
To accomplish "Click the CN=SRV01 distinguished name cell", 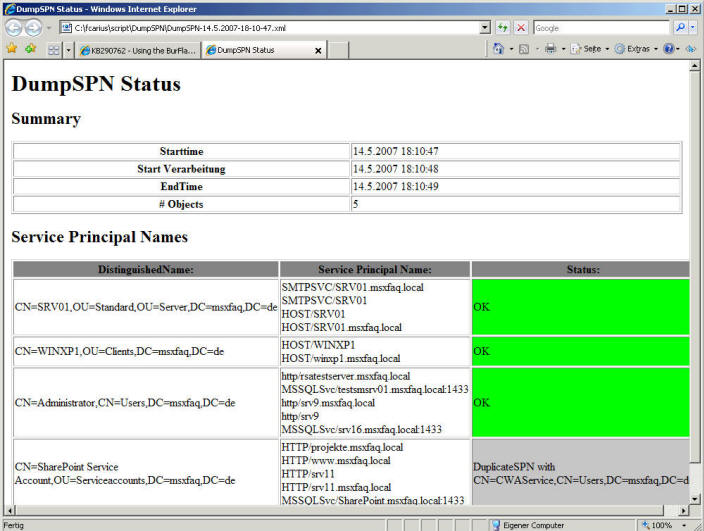I will tap(146, 307).
